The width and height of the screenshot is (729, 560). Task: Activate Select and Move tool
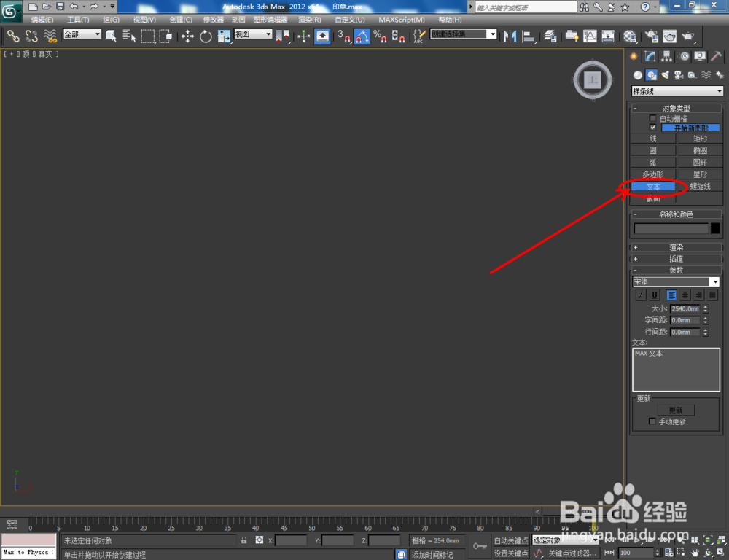coord(187,36)
